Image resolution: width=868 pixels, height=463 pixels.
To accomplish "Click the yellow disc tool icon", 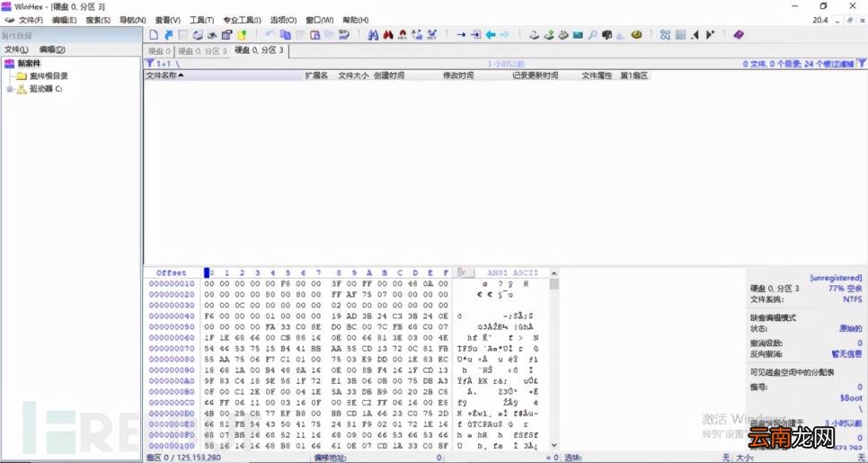I will click(x=636, y=35).
